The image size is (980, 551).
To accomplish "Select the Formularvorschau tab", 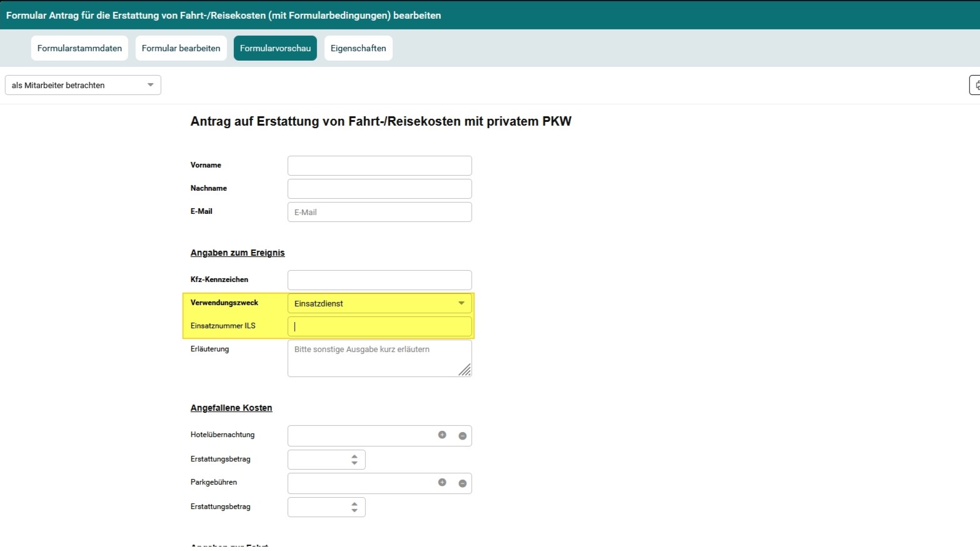I will (x=275, y=48).
